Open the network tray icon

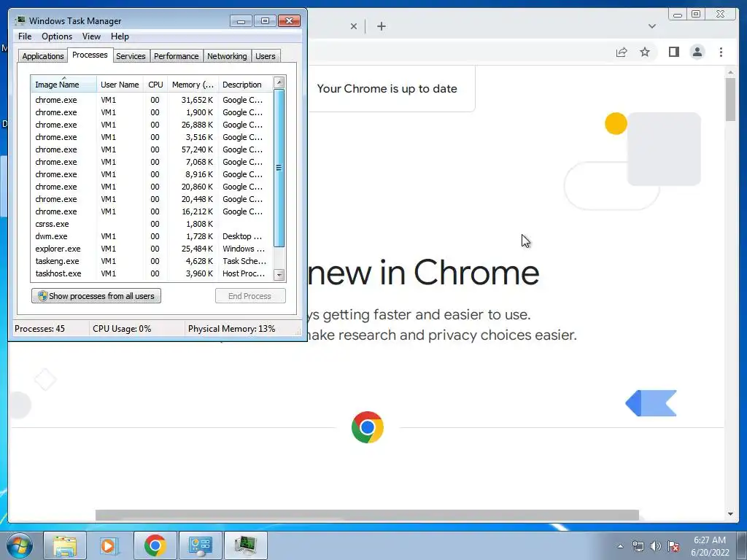(x=638, y=546)
